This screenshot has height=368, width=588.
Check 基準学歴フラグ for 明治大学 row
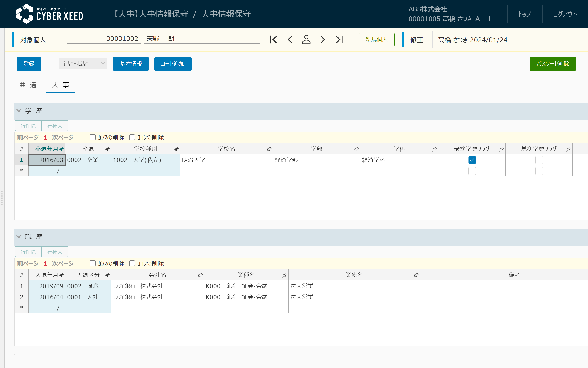pos(539,160)
